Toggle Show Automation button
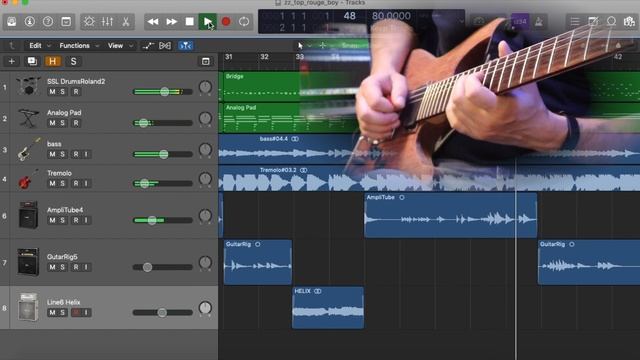 click(x=148, y=46)
